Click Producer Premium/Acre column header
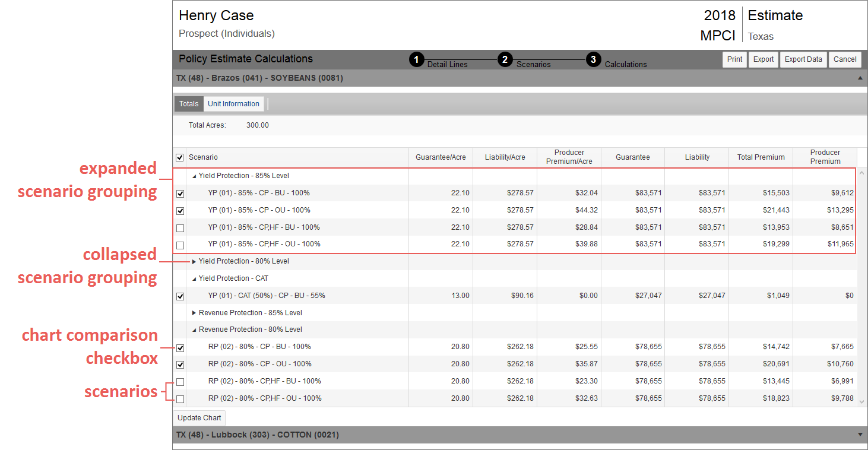The image size is (868, 450). [x=569, y=157]
